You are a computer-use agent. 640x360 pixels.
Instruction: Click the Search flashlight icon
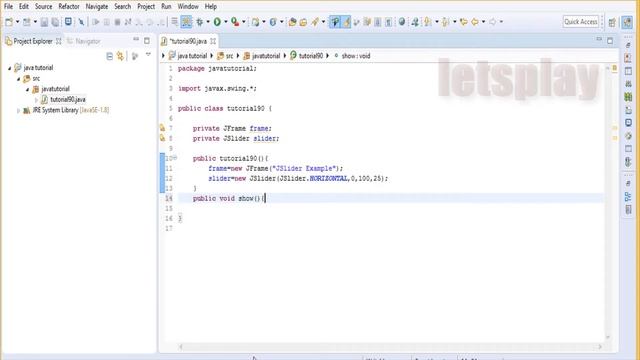(315, 22)
